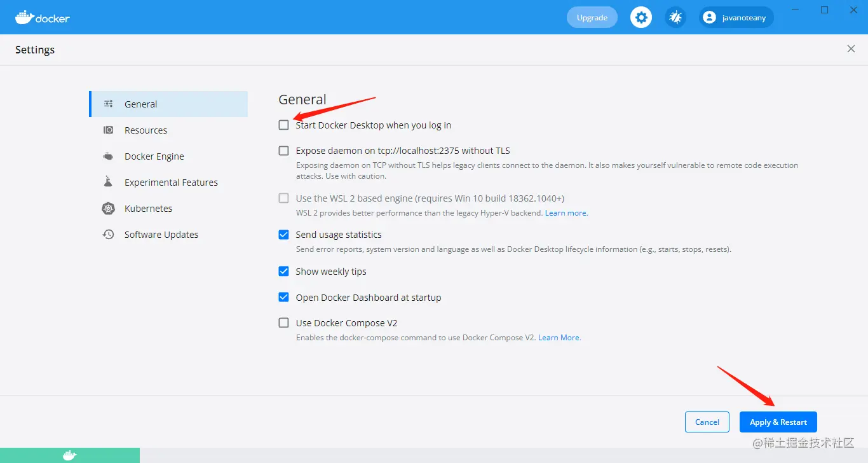
Task: Click the General heading text
Action: [302, 99]
